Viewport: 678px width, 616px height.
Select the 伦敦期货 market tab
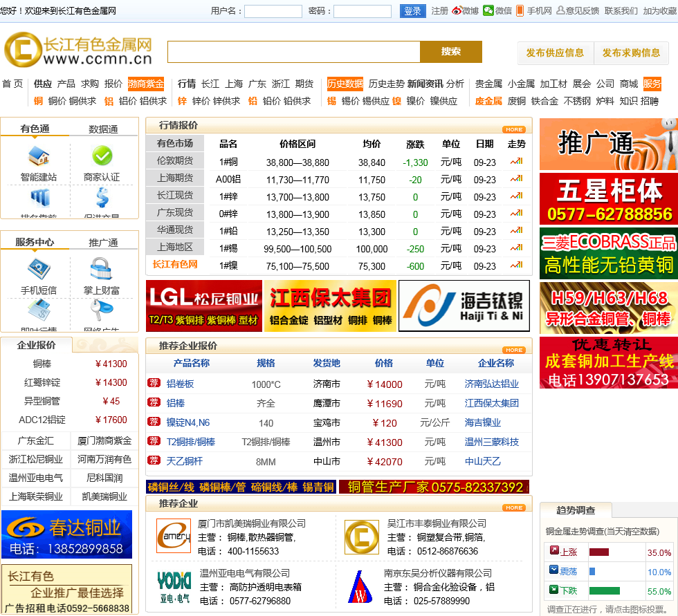[174, 160]
